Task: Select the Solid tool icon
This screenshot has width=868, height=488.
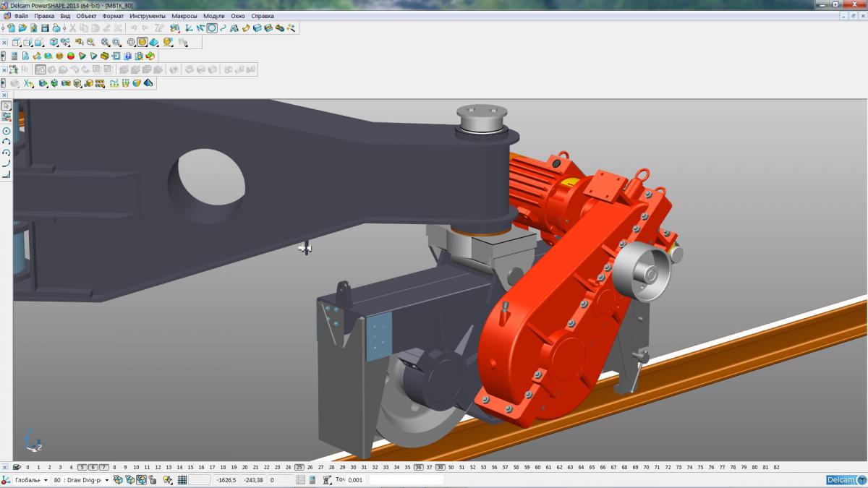Action: 257,28
